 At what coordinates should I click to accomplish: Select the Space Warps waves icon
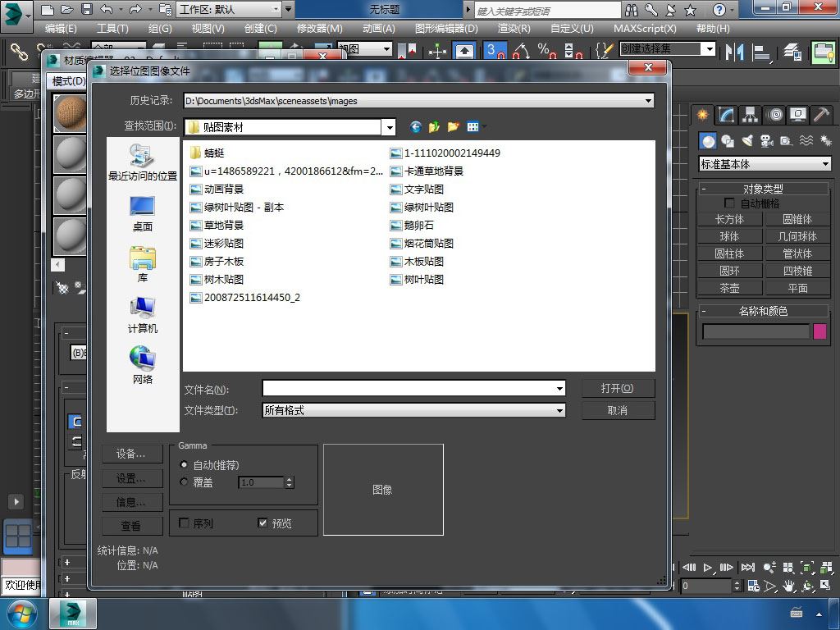(x=806, y=141)
